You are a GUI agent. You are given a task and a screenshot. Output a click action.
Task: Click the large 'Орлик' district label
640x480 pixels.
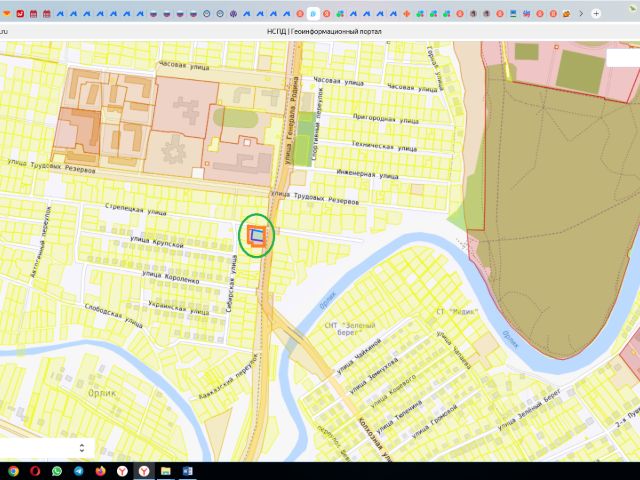[102, 393]
